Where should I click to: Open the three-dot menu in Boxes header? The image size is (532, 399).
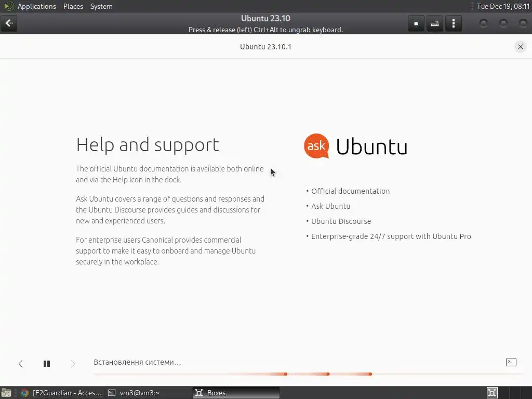pos(453,23)
